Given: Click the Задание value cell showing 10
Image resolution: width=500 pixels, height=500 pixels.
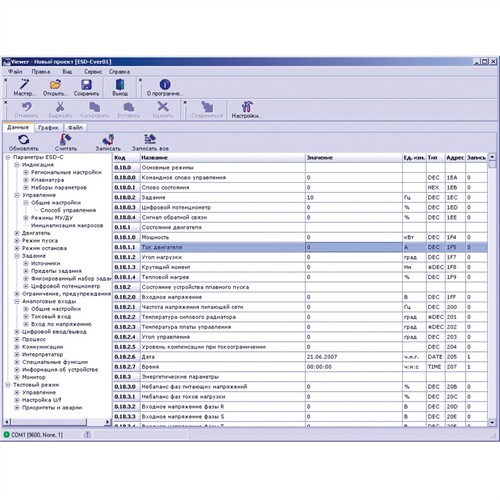Looking at the screenshot, I should click(x=353, y=197).
